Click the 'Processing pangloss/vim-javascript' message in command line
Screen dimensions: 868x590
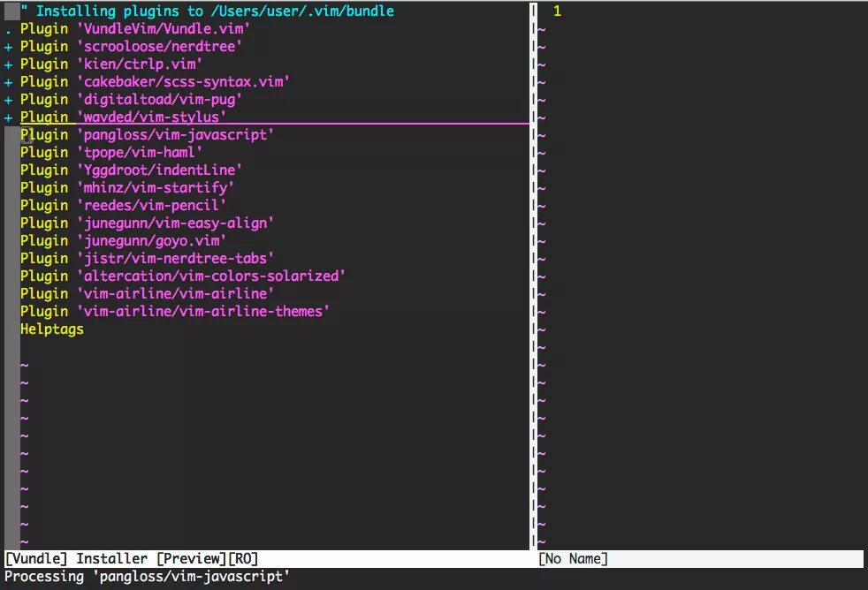(148, 577)
